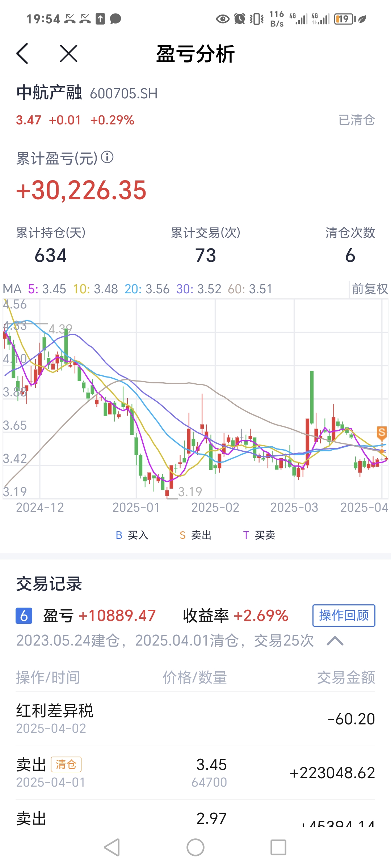Select the 红利差异税 record row

pos(195,718)
